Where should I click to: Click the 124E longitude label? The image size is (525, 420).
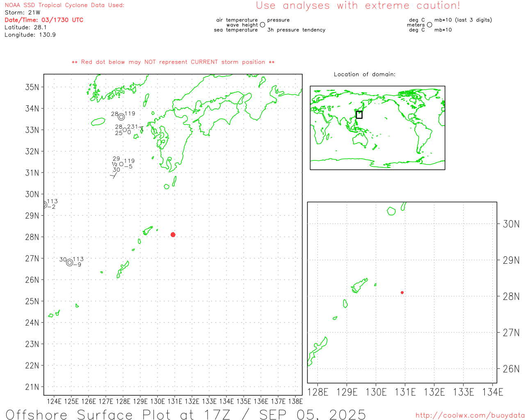(54, 401)
